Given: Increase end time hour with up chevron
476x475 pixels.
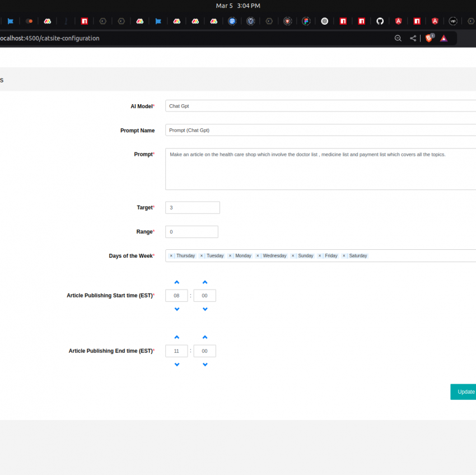Looking at the screenshot, I should (177, 337).
